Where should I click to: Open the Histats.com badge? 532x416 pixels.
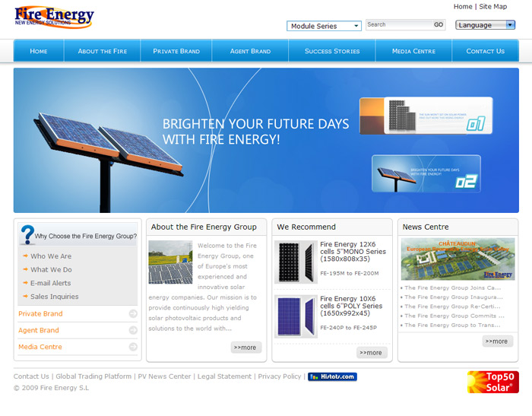click(332, 376)
